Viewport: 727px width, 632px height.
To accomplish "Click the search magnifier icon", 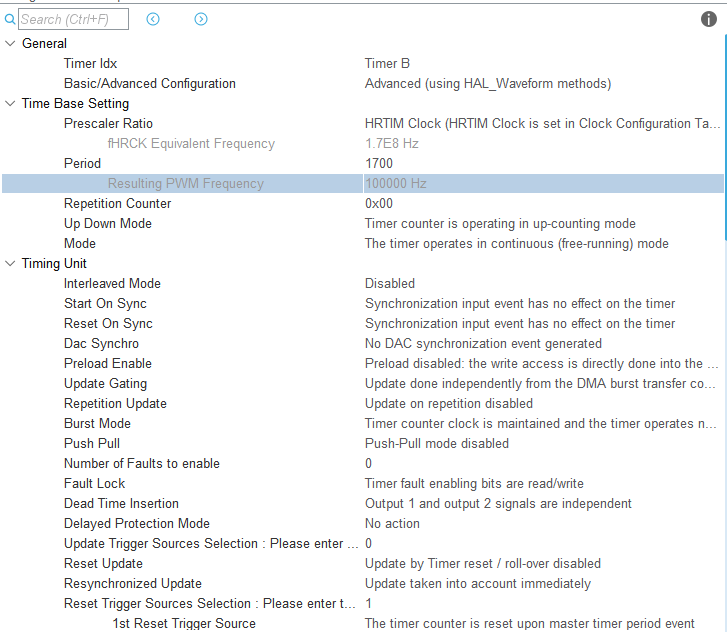I will (9, 19).
